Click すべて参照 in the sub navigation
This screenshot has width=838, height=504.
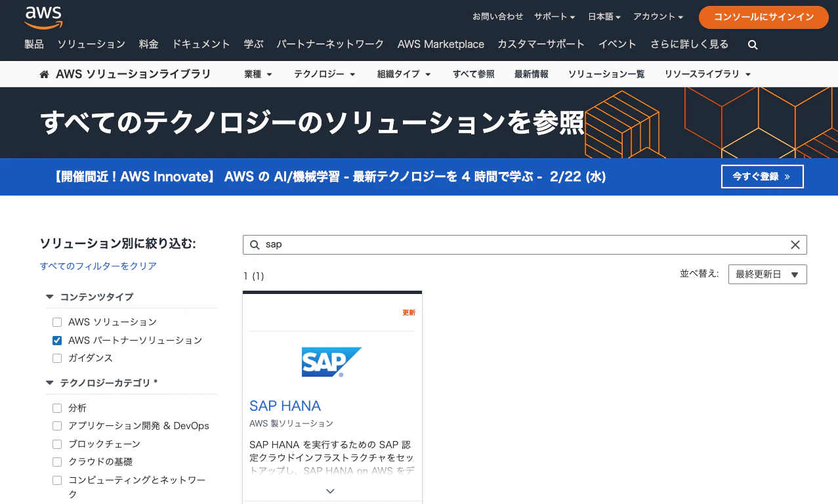(x=474, y=74)
